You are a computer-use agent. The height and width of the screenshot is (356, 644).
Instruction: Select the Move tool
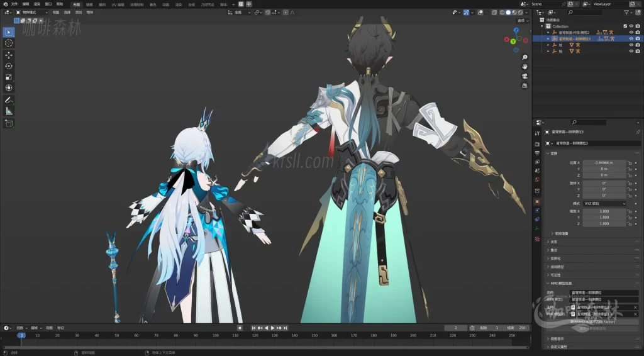pos(9,55)
